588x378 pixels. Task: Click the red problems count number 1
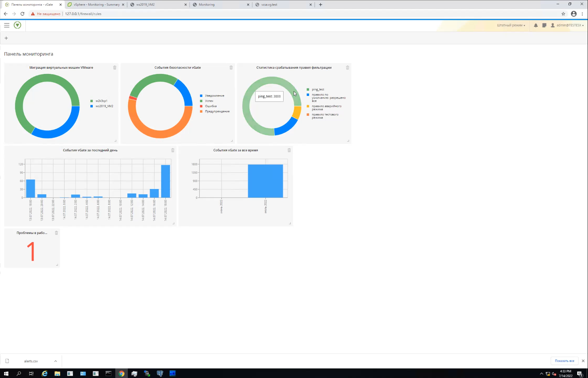tap(31, 252)
